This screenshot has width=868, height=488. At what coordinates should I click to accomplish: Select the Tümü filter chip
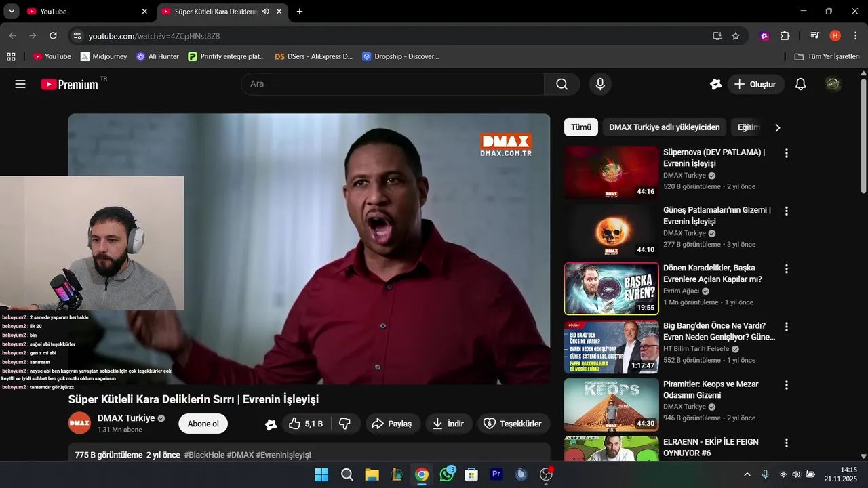tap(581, 127)
